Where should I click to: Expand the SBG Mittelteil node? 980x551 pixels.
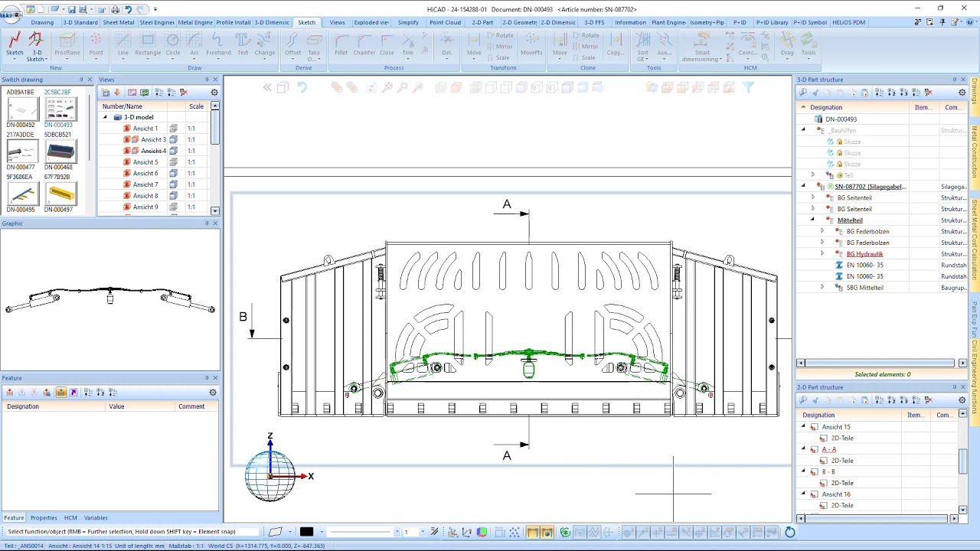[x=822, y=287]
